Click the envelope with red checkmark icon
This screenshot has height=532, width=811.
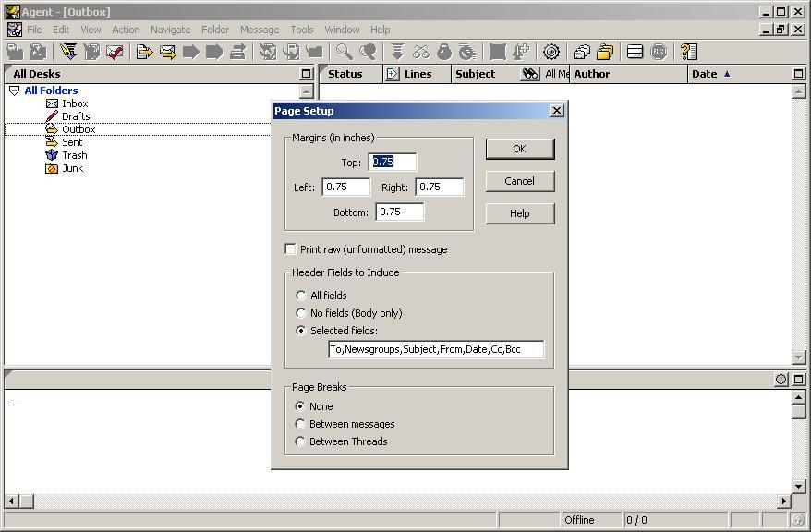click(x=115, y=52)
